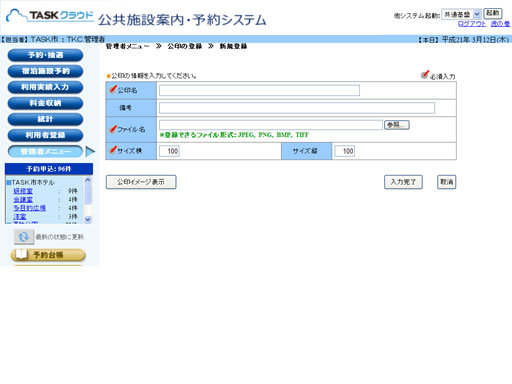The image size is (512, 384).
Task: Open the 多目的広場 link in reservation list
Action: 29,208
